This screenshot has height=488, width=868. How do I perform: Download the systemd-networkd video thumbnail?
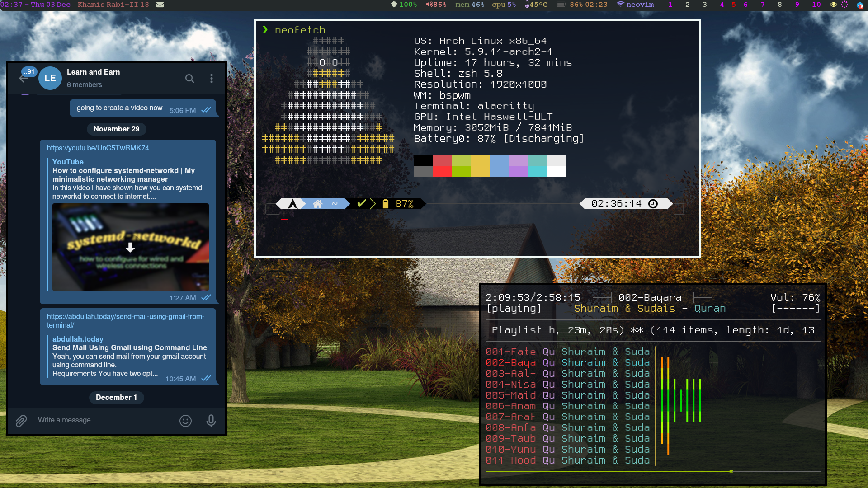click(x=130, y=248)
